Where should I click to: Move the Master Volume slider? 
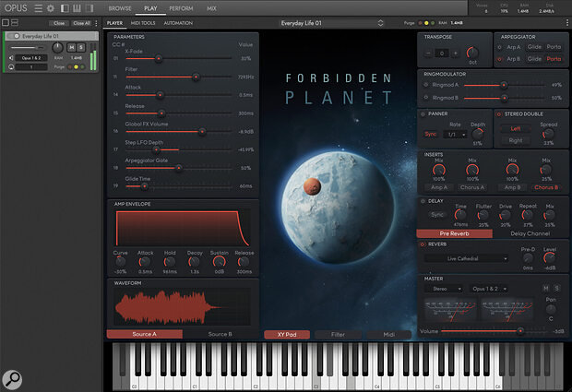tap(520, 331)
